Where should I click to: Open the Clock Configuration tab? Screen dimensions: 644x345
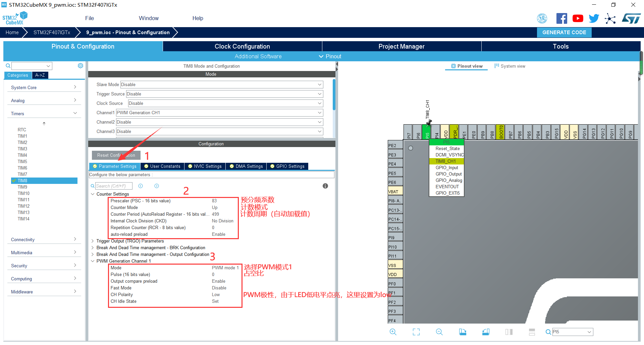click(x=242, y=46)
